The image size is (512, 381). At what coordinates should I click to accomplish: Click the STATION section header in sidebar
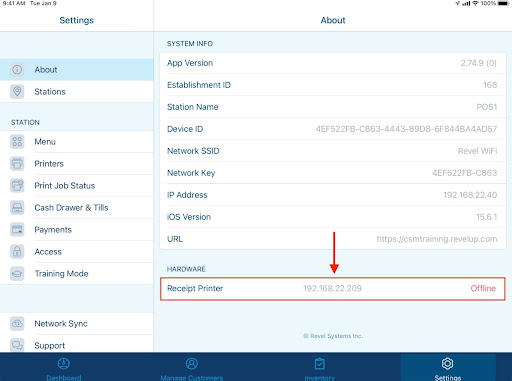(25, 123)
